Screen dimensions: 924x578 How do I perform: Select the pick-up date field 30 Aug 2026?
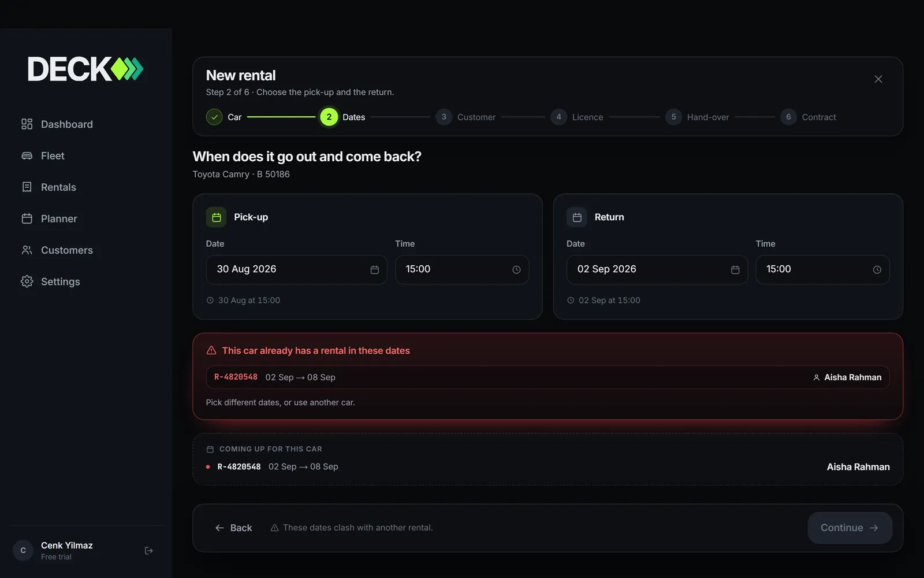point(296,269)
